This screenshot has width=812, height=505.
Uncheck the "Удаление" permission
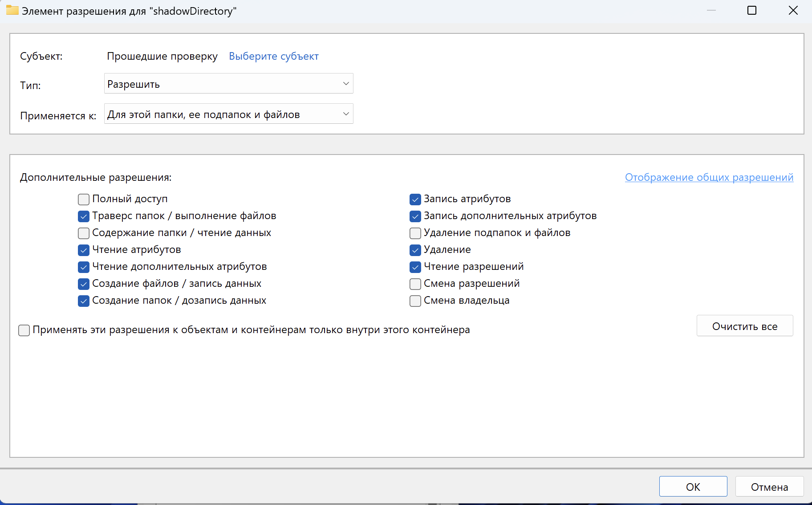pos(415,250)
